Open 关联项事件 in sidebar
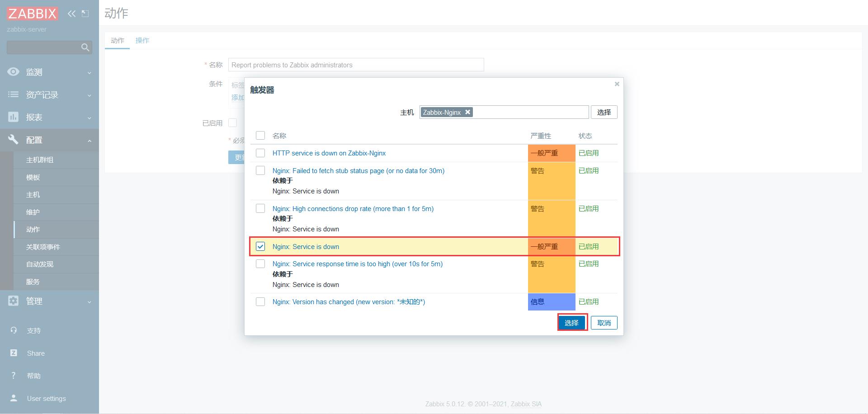Viewport: 868px width, 414px height. tap(56, 247)
